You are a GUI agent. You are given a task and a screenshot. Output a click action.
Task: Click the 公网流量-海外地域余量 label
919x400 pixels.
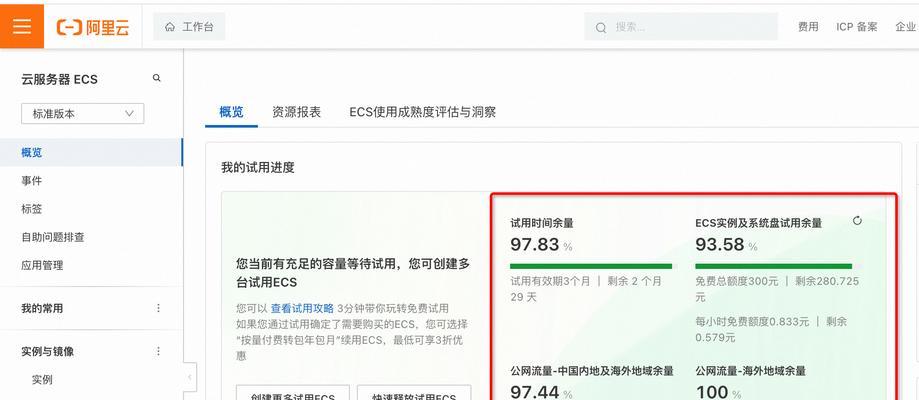[750, 371]
